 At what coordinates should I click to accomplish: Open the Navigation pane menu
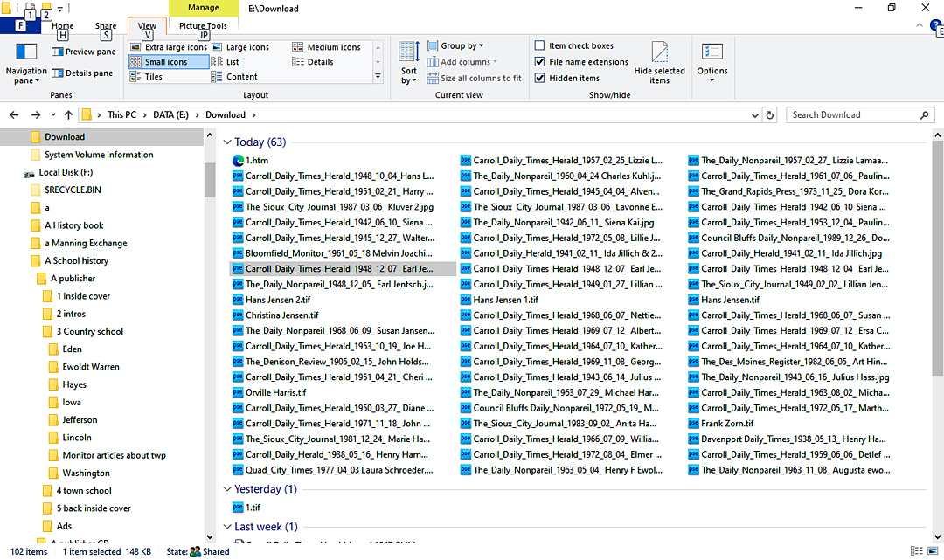pyautogui.click(x=26, y=64)
